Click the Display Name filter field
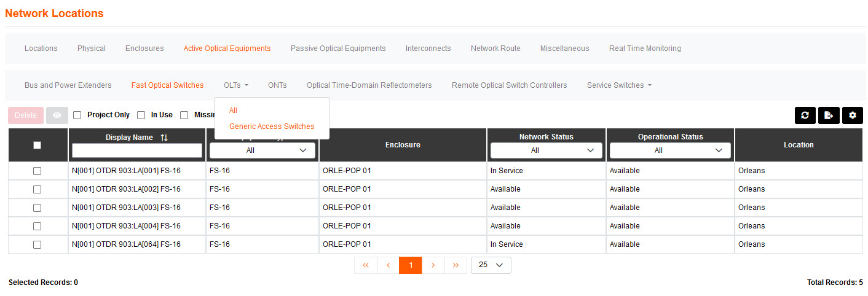 [137, 150]
